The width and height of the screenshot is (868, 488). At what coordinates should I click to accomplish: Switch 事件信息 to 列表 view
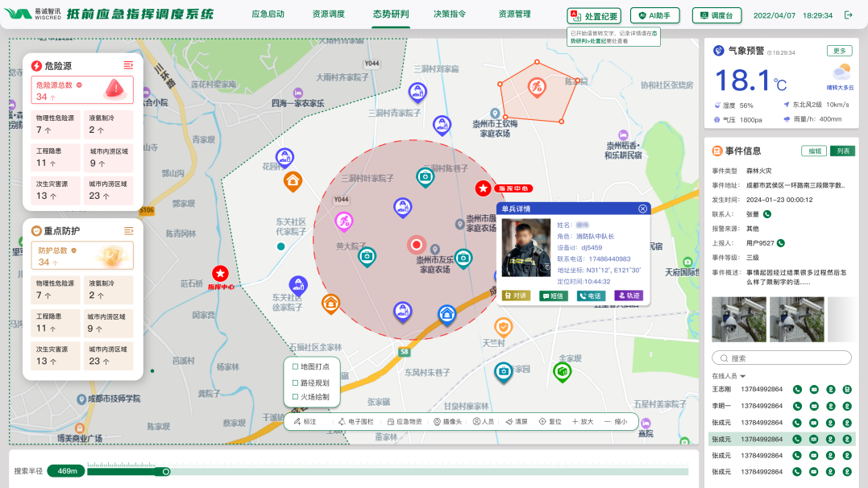842,151
